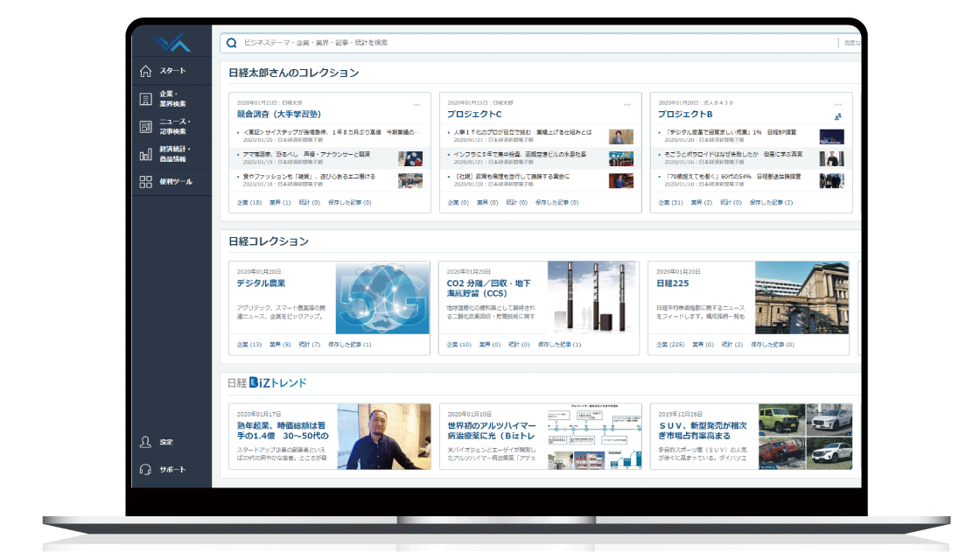Open the 競合調査（大手学習塾） collection title
Screen dimensions: 980x560
pyautogui.click(x=279, y=114)
